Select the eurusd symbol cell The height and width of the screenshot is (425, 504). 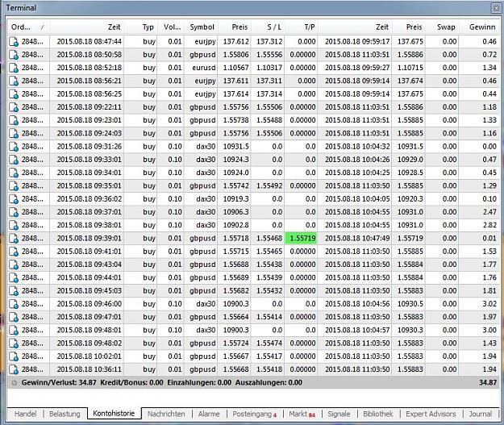point(204,68)
